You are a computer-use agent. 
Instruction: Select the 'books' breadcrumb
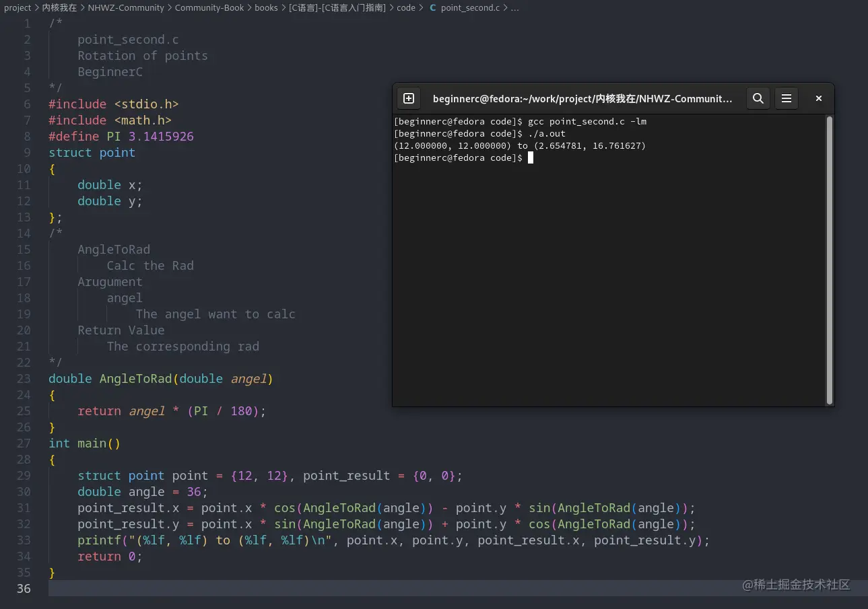(x=267, y=7)
